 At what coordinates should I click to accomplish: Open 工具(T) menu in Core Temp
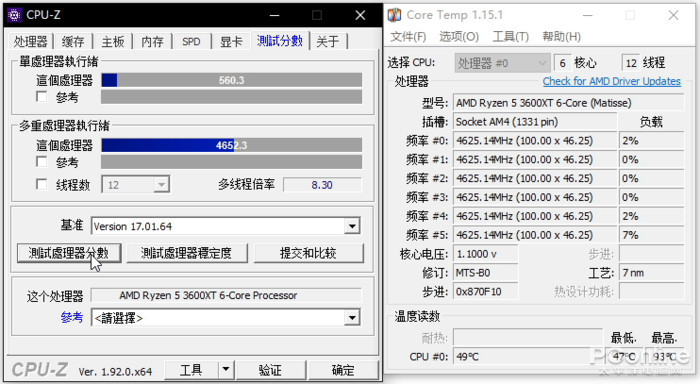[x=510, y=37]
